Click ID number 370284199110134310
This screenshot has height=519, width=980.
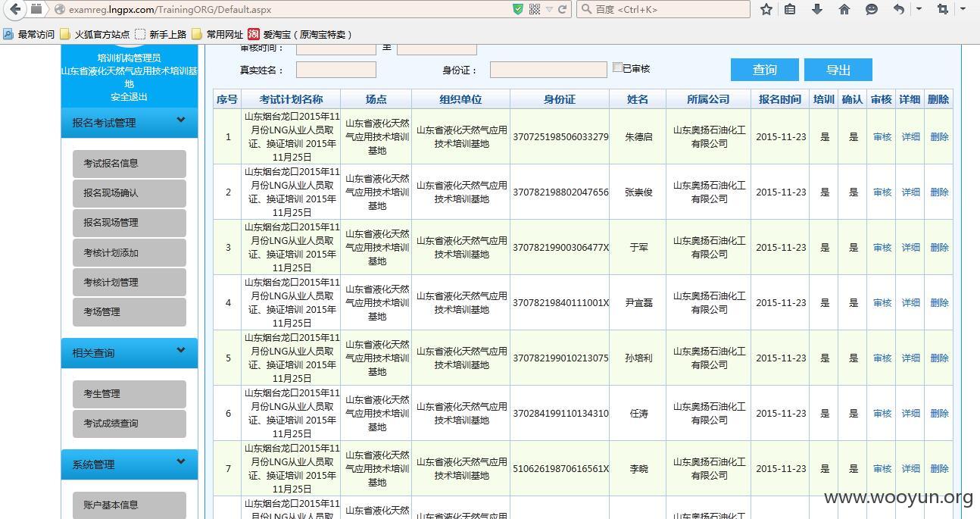point(560,414)
